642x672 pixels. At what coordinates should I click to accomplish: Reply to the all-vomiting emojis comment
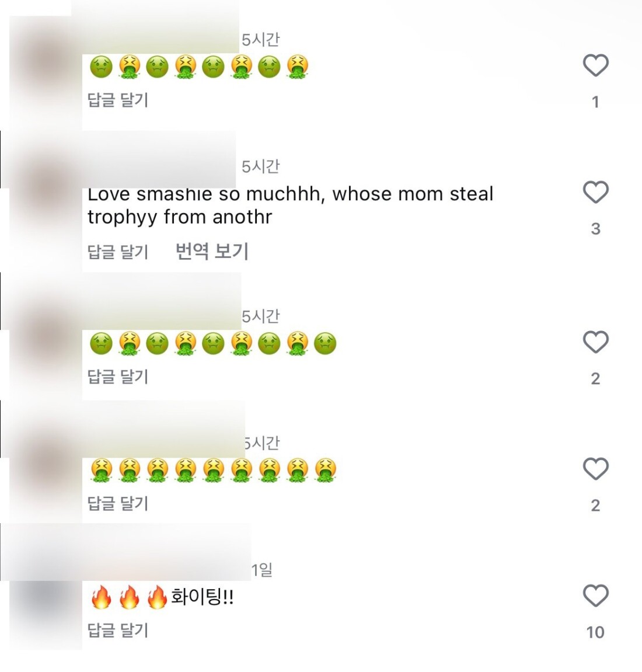pyautogui.click(x=118, y=503)
